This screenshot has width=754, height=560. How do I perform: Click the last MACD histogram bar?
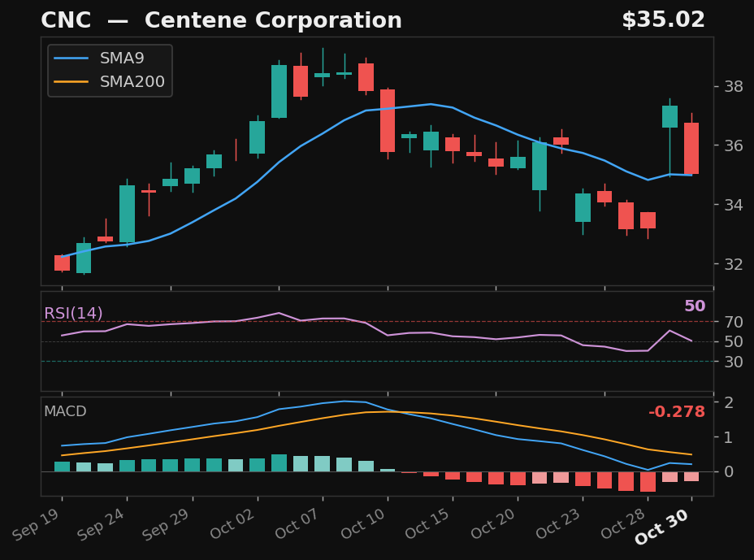point(691,477)
